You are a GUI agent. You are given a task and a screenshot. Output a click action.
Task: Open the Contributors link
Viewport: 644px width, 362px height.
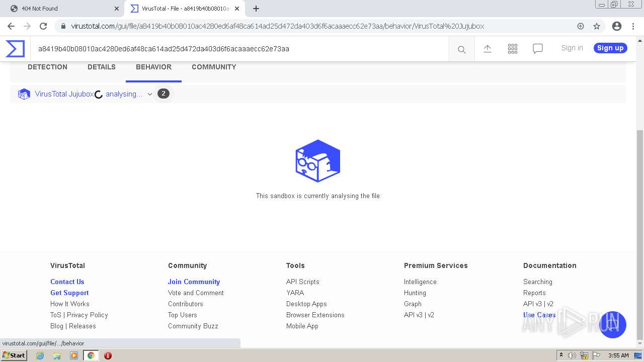186,304
